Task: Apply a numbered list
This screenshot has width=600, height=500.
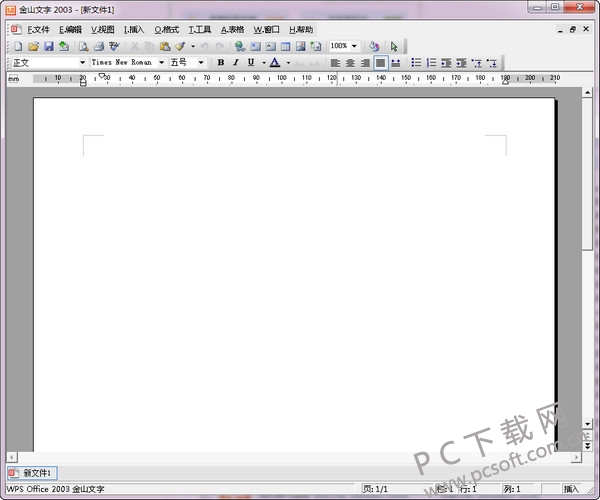Action: click(431, 62)
